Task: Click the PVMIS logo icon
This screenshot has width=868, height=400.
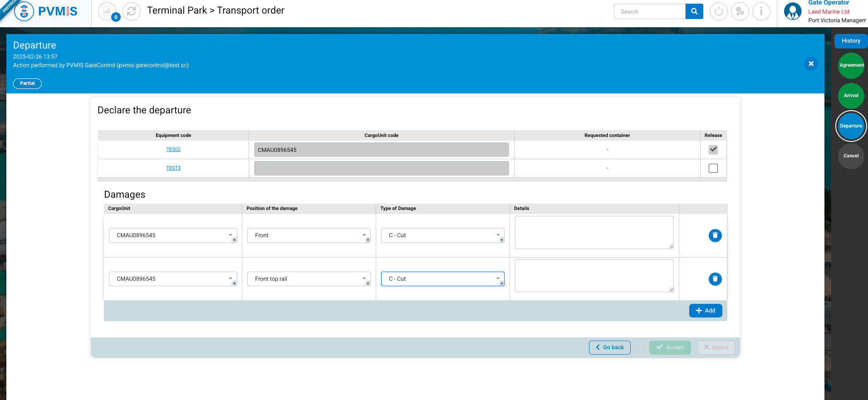Action: pos(24,11)
